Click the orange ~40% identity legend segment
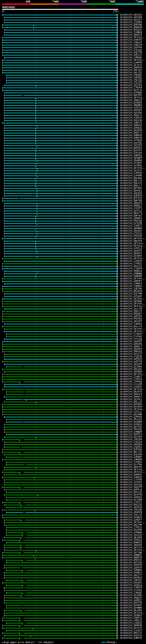146x644 pixels. [45, 4]
